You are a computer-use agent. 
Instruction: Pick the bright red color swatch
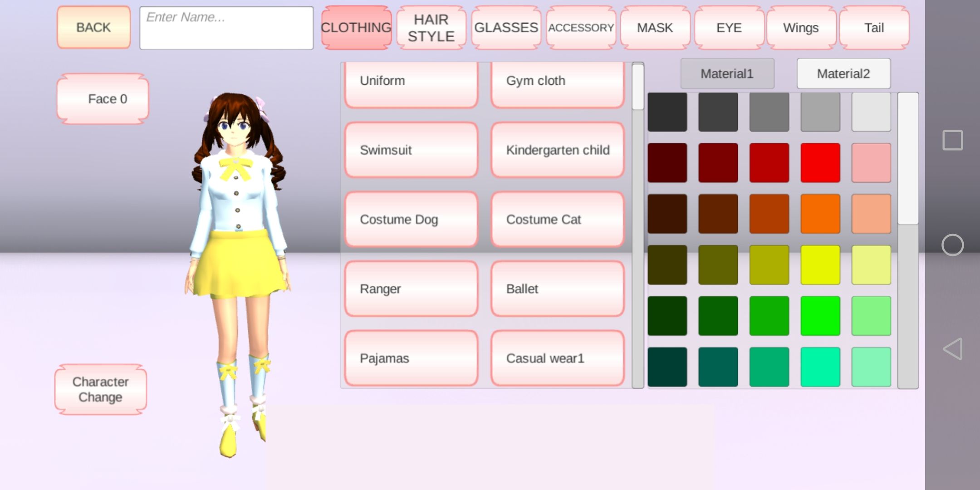[820, 163]
